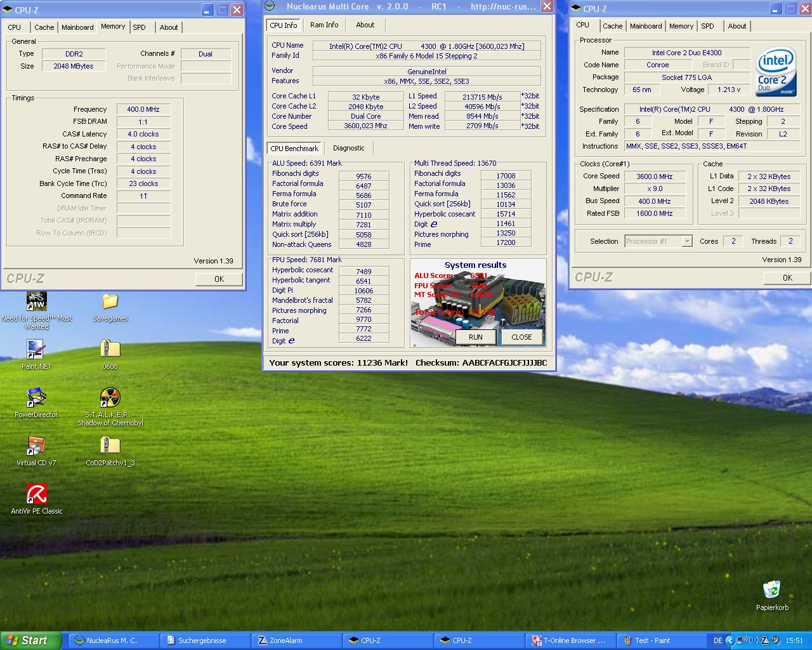Click the DE language indicator in tray
Screen dimensions: 812x650
[717, 640]
